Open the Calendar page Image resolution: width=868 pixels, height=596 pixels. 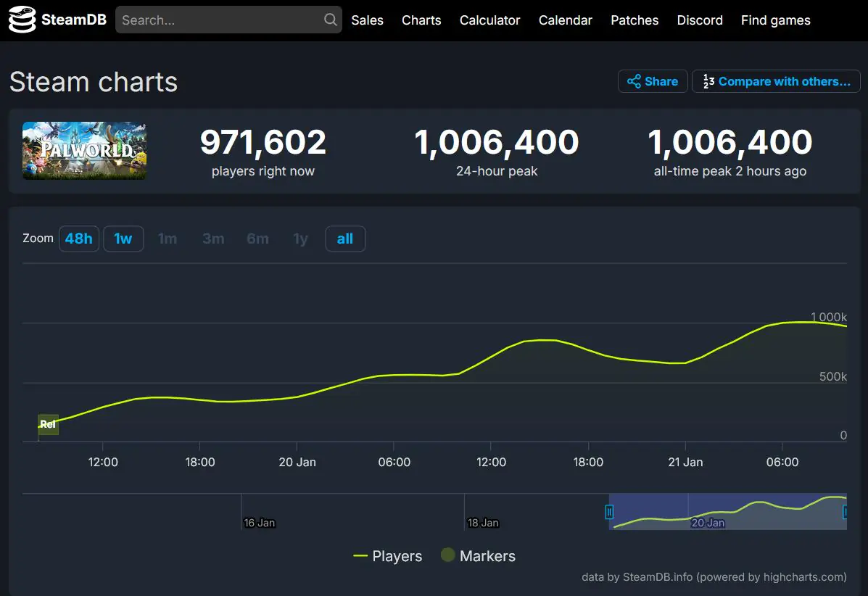565,20
